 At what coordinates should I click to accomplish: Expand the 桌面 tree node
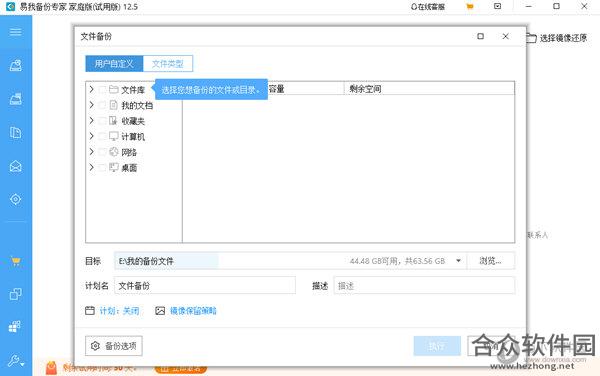tap(91, 168)
